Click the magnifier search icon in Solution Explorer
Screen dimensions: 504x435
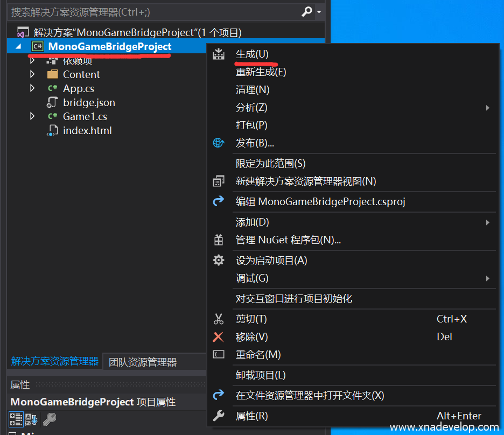click(307, 11)
